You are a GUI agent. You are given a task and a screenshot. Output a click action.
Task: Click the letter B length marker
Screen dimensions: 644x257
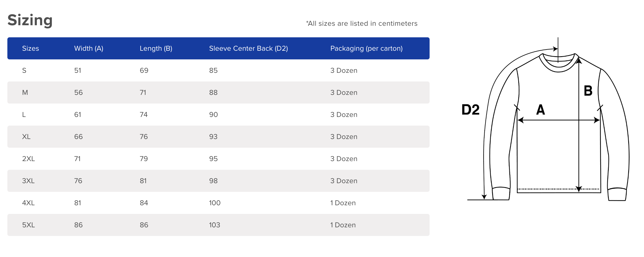[588, 91]
